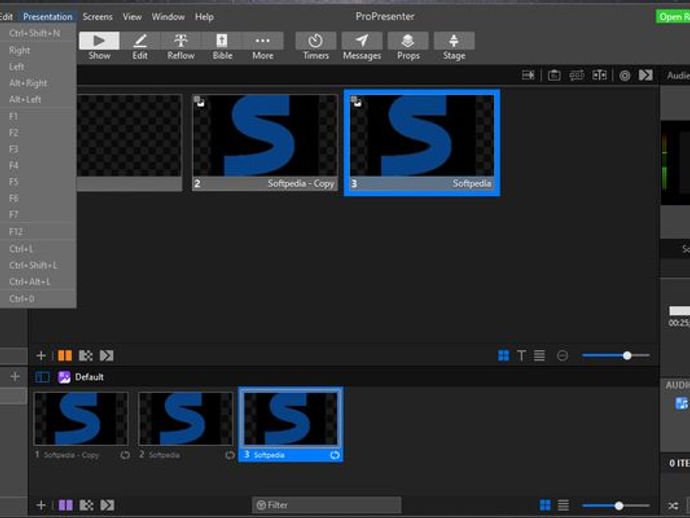The width and height of the screenshot is (690, 518).
Task: Click the arrow transition icon in media footer
Action: (x=107, y=505)
